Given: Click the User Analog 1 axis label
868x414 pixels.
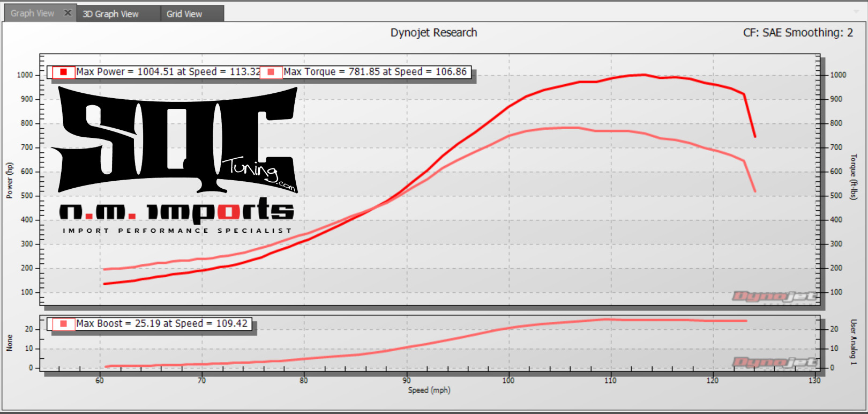Looking at the screenshot, I should pyautogui.click(x=854, y=342).
